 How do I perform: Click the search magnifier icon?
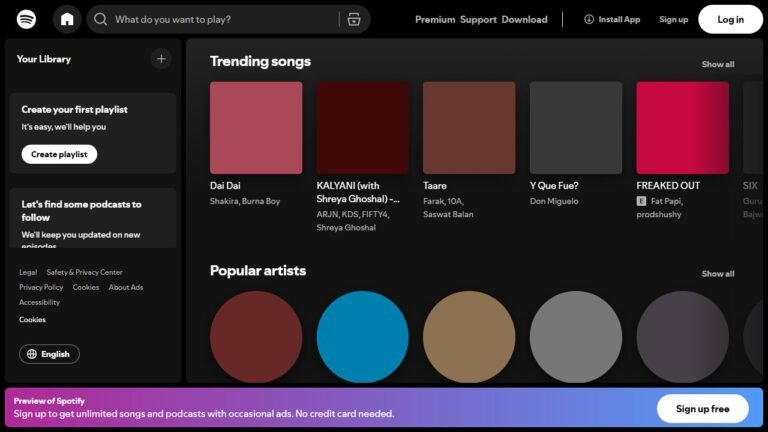pos(100,20)
